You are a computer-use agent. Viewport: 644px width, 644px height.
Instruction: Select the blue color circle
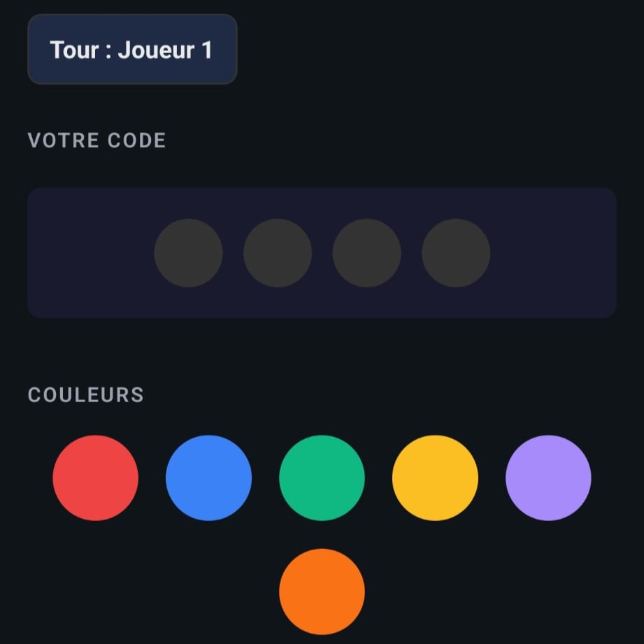208,478
